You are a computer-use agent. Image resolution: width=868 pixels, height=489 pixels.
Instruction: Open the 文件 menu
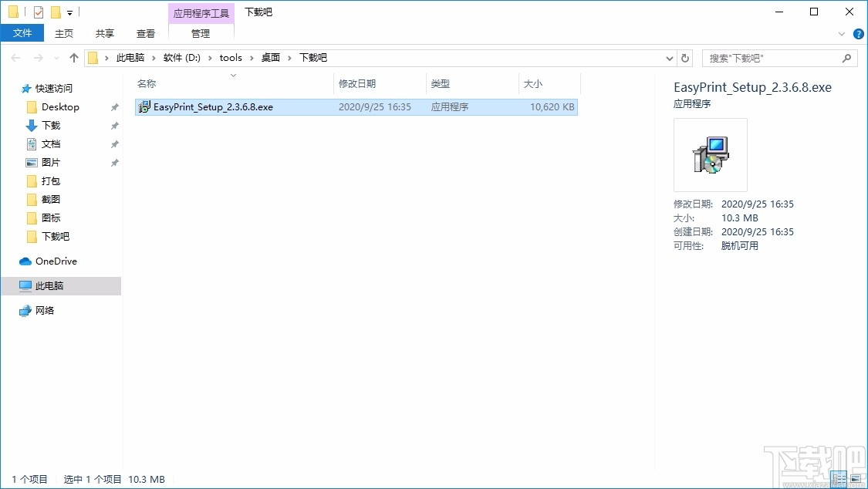coord(22,33)
